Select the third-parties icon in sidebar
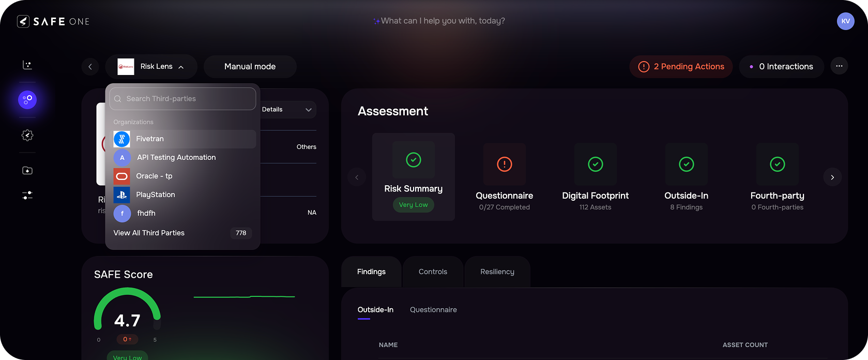 click(x=27, y=99)
